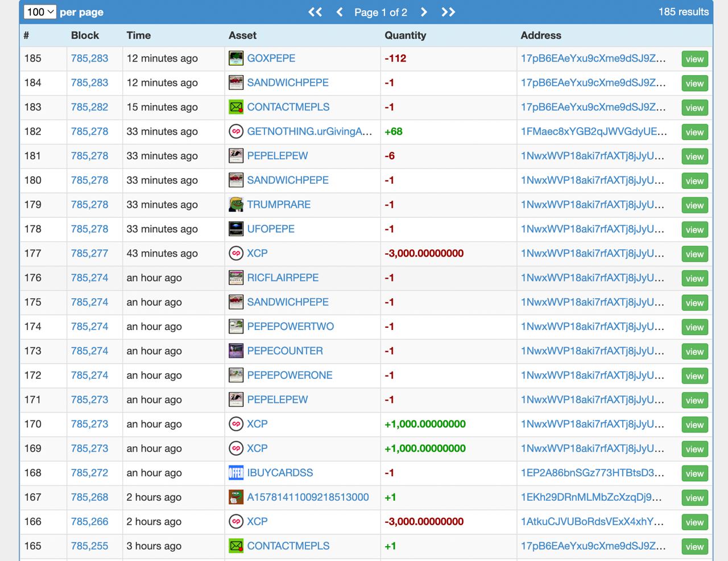
Task: Click the Asset column header
Action: click(242, 35)
